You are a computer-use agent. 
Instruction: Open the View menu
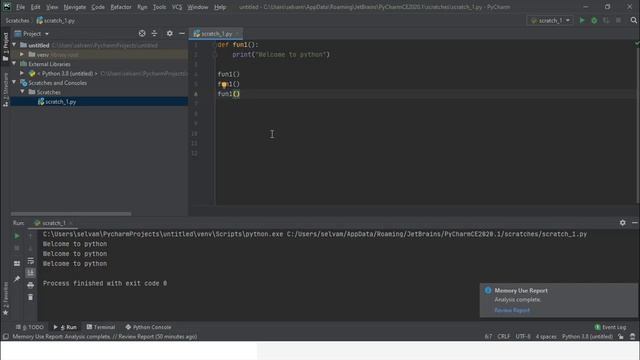(52, 7)
